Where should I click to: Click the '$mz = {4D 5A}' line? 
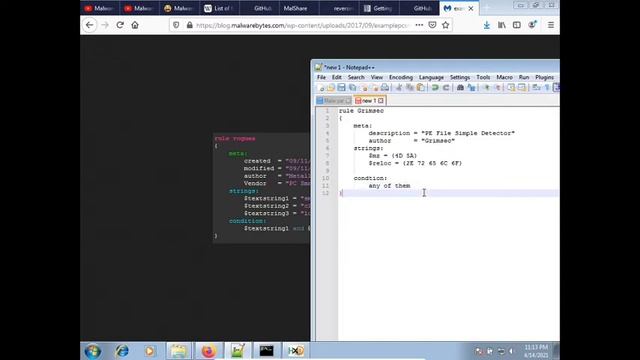pos(393,156)
